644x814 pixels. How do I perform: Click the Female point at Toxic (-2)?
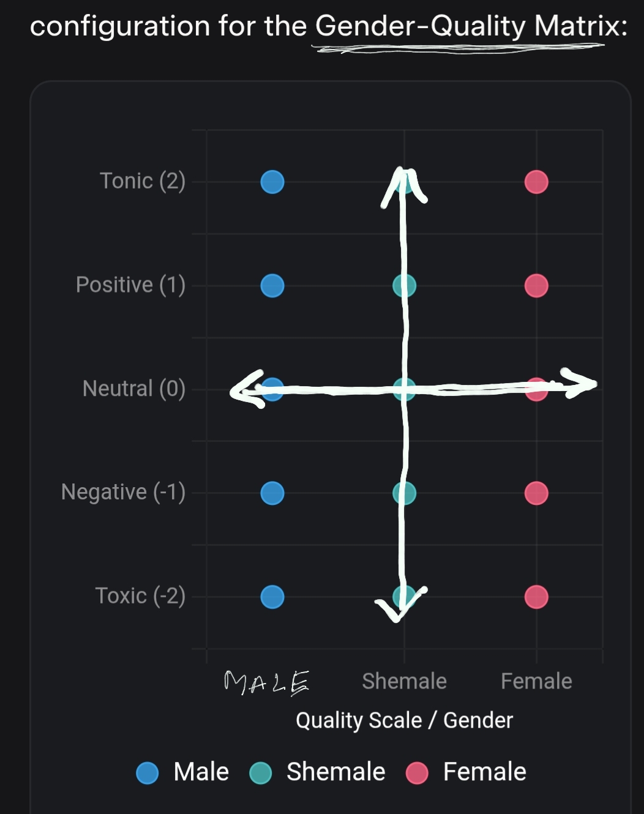(x=536, y=597)
